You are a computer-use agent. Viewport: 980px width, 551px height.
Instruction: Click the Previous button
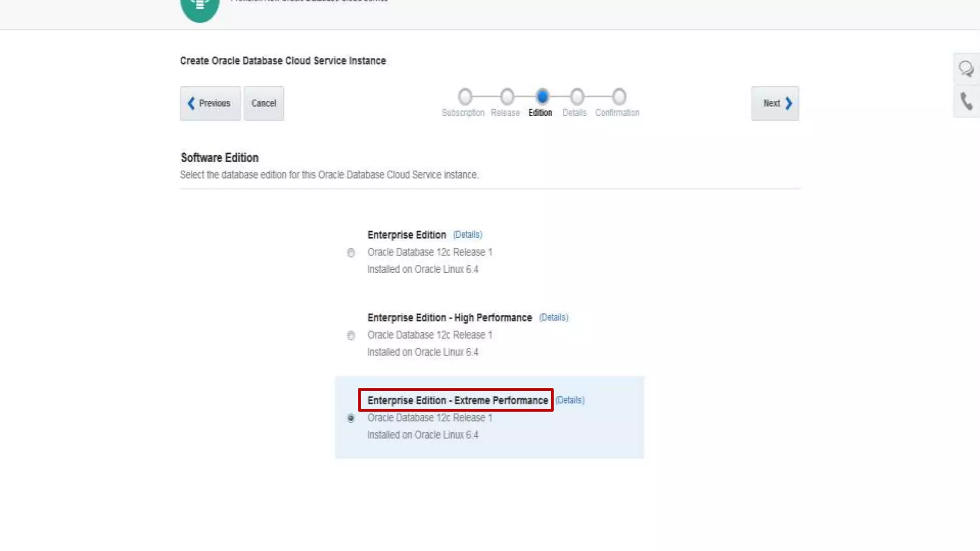(210, 103)
